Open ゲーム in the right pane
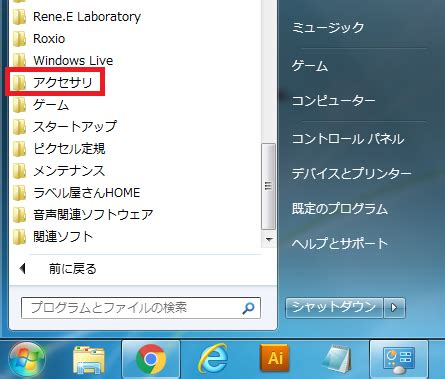445x379 pixels. 310,66
